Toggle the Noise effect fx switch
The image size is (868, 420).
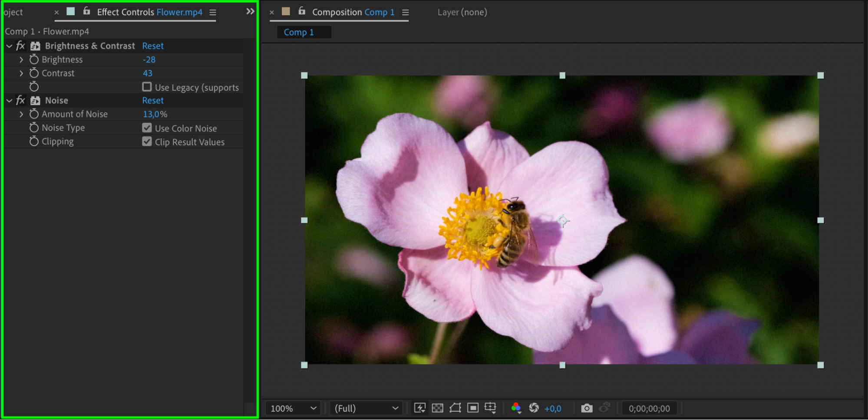pos(20,100)
